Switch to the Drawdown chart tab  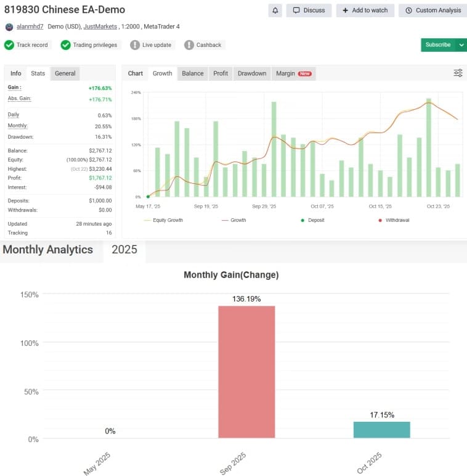coord(252,73)
